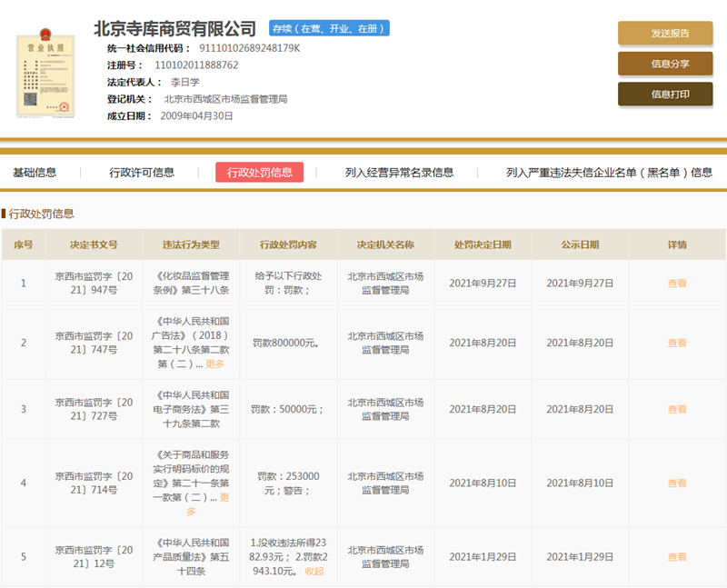727x588 pixels.
Task: Click the 产品质量法 第五十四条 cell
Action: [191, 557]
